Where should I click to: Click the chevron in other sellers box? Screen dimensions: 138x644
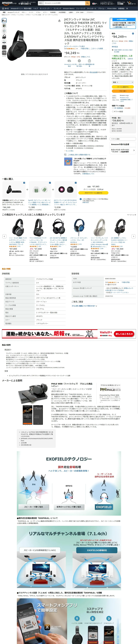pyautogui.click(x=134, y=150)
